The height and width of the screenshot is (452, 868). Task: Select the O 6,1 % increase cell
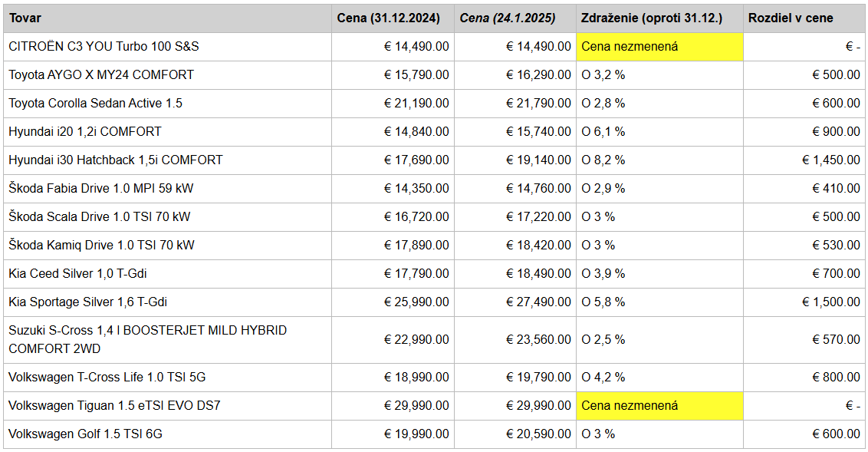[603, 131]
